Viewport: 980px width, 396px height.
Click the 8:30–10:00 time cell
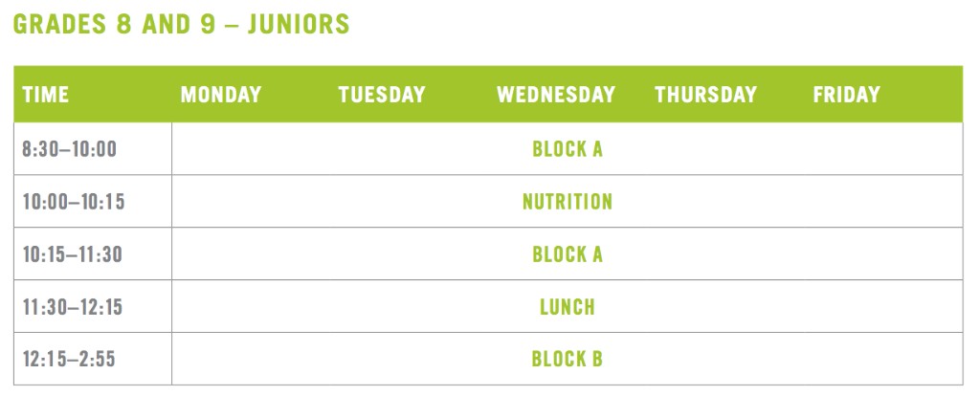[69, 149]
